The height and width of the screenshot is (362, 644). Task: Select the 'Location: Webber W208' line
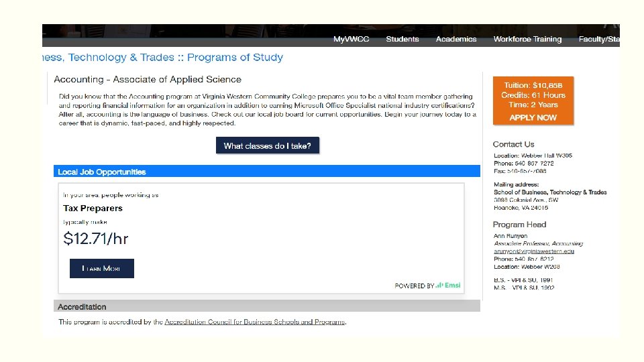(x=527, y=267)
